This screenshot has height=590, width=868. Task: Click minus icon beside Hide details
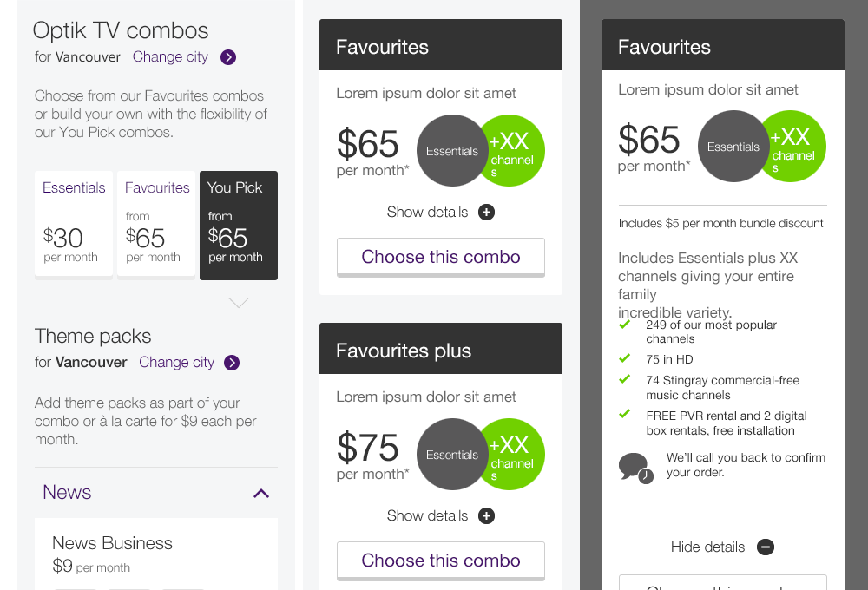(x=765, y=547)
